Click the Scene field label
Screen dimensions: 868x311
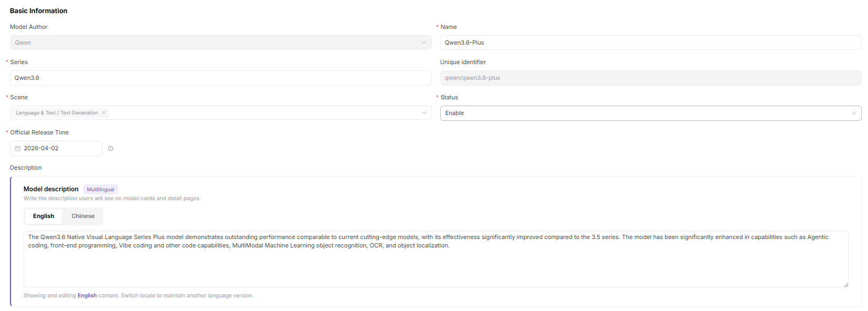click(x=19, y=97)
